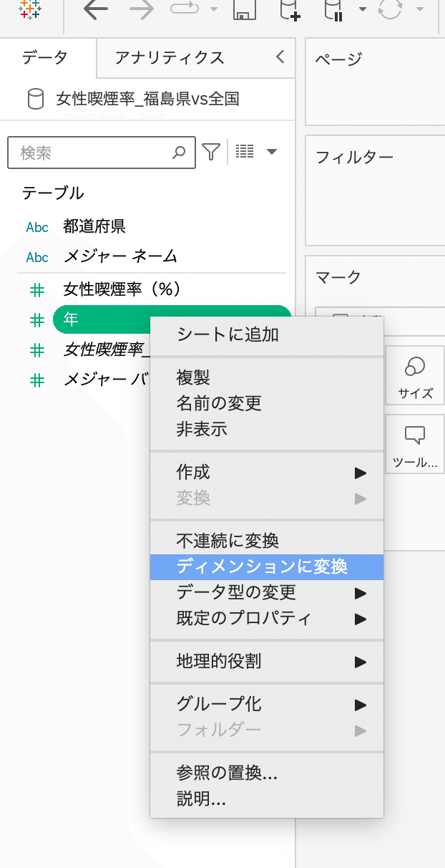Image resolution: width=445 pixels, height=868 pixels.
Task: Pause auto updates cylinder icon
Action: pos(333,9)
